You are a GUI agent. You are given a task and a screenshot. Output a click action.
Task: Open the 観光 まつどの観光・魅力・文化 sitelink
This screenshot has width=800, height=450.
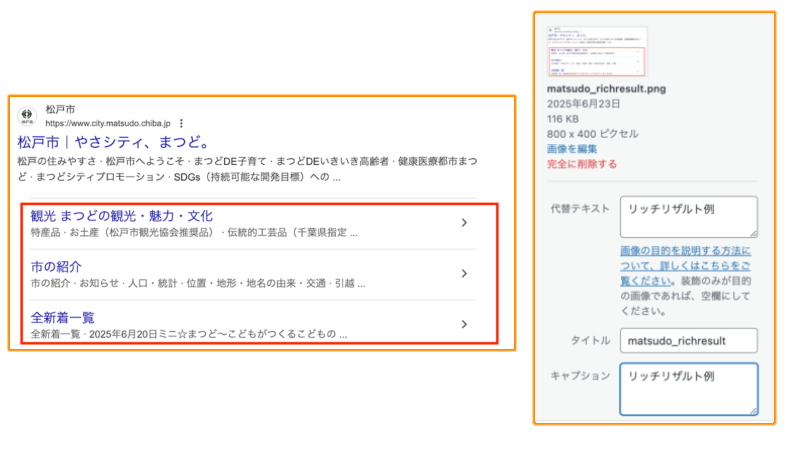click(x=121, y=216)
